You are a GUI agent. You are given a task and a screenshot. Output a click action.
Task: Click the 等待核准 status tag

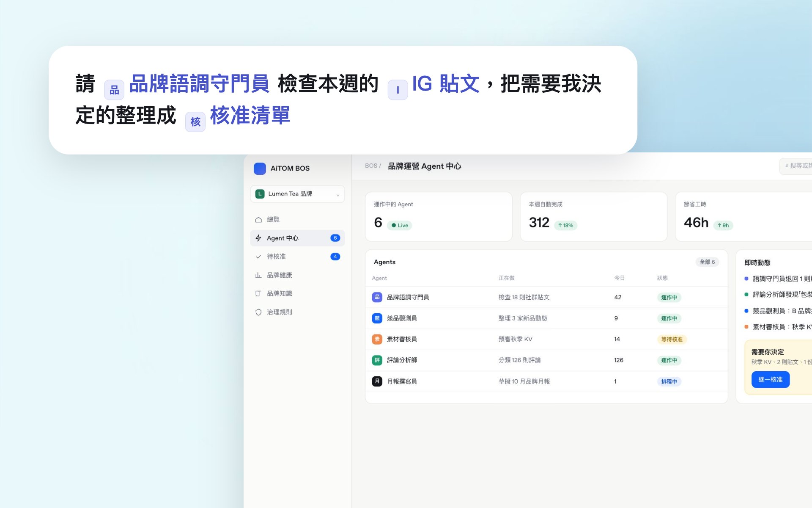pyautogui.click(x=672, y=340)
